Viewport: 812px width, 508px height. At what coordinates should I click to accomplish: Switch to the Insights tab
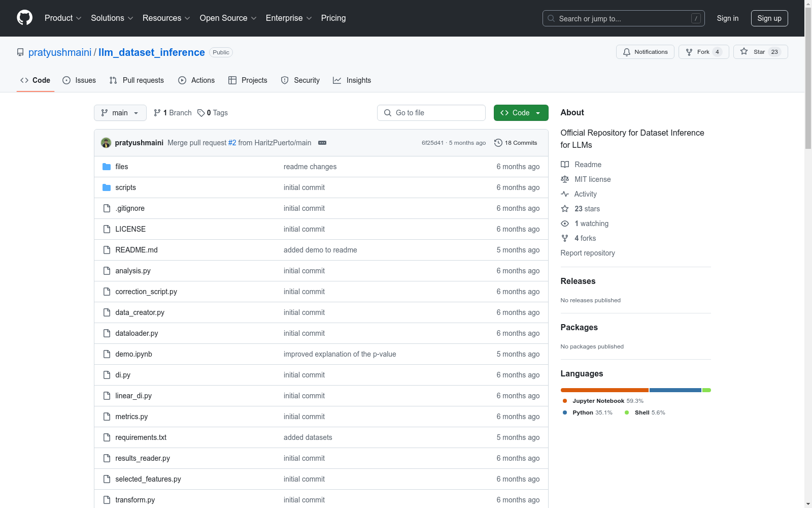pos(352,80)
